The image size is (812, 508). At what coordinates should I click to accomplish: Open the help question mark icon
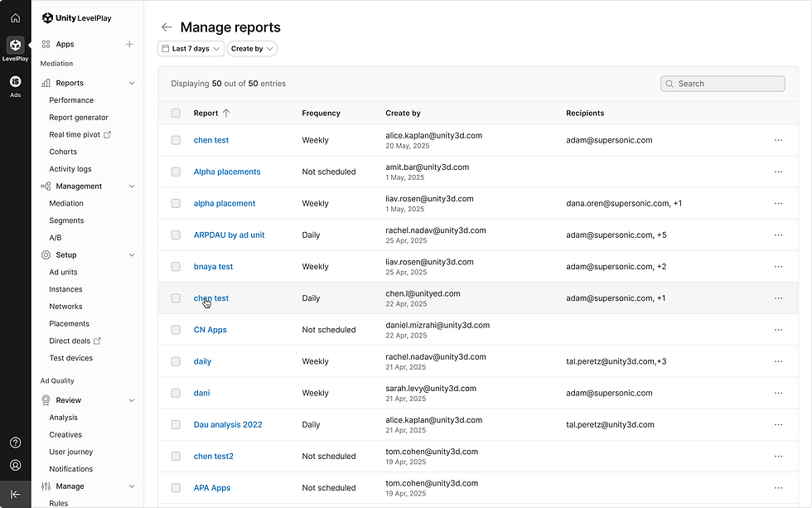pyautogui.click(x=16, y=443)
